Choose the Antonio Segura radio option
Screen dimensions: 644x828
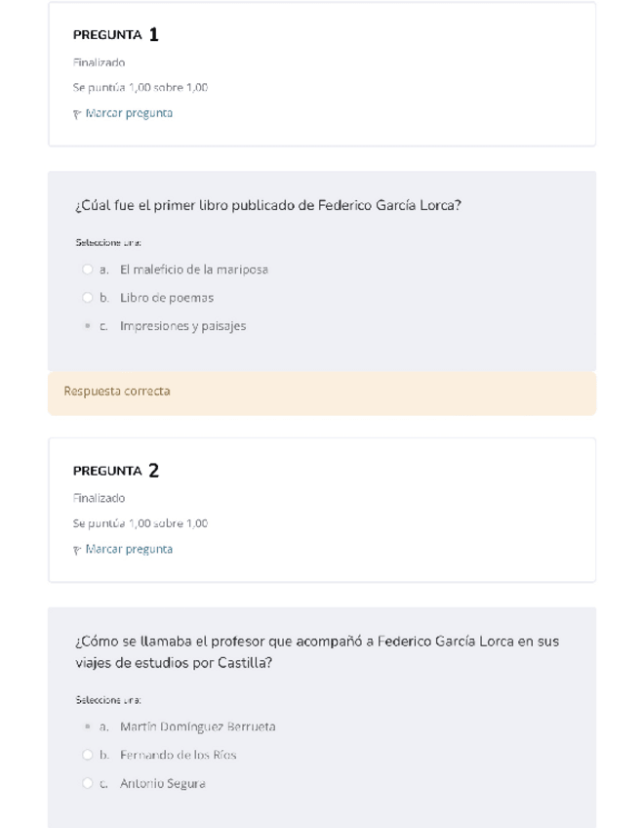coord(88,783)
